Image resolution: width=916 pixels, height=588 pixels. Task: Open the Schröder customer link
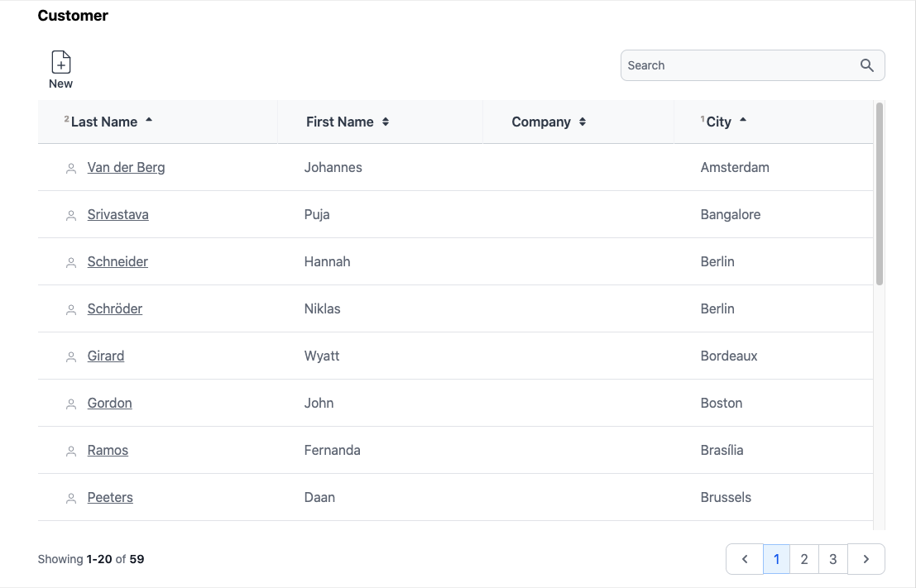click(115, 309)
